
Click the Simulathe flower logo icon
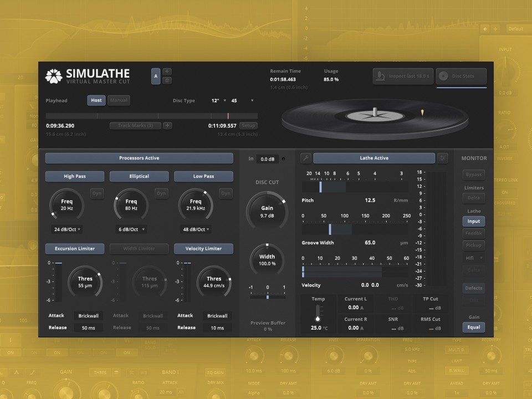[54, 76]
